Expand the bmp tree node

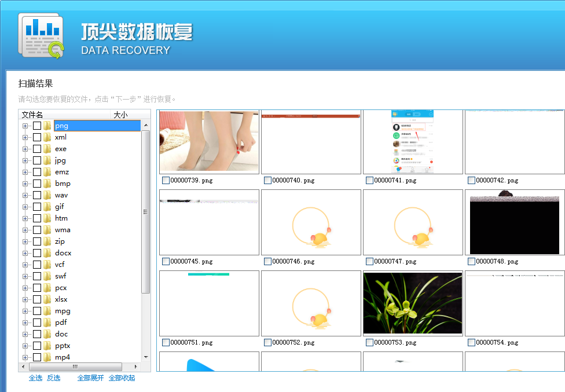(x=25, y=184)
